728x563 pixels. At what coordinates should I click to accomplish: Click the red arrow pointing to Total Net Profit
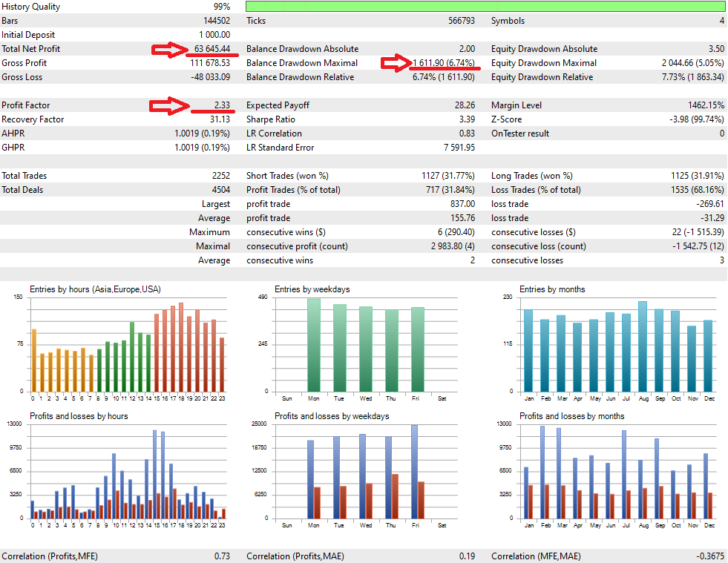pos(169,49)
